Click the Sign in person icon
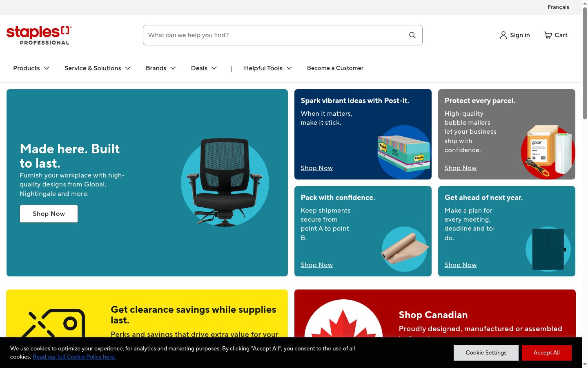The image size is (588, 368). pyautogui.click(x=503, y=35)
